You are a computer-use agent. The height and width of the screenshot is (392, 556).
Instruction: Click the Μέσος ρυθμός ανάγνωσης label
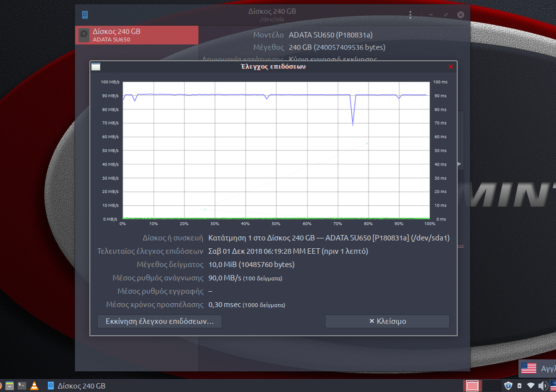[158, 278]
